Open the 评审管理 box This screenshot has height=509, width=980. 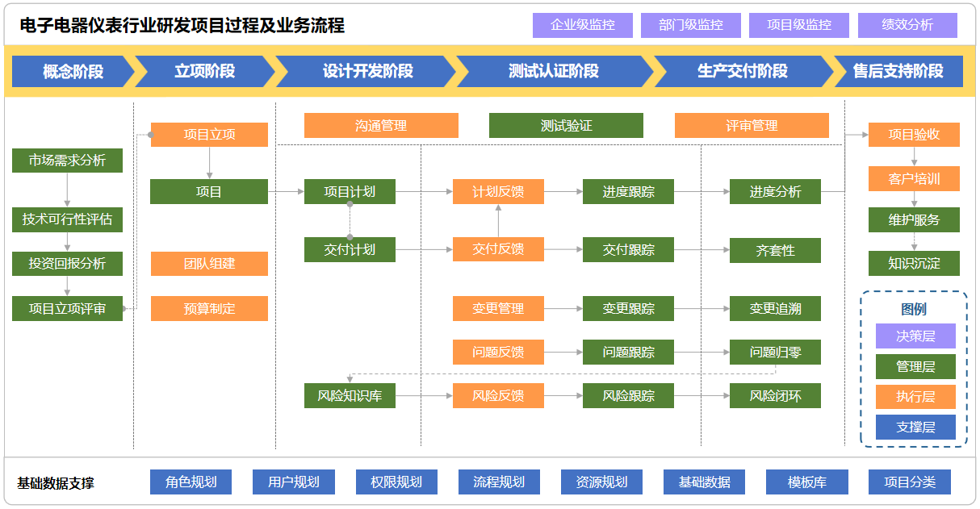point(751,125)
